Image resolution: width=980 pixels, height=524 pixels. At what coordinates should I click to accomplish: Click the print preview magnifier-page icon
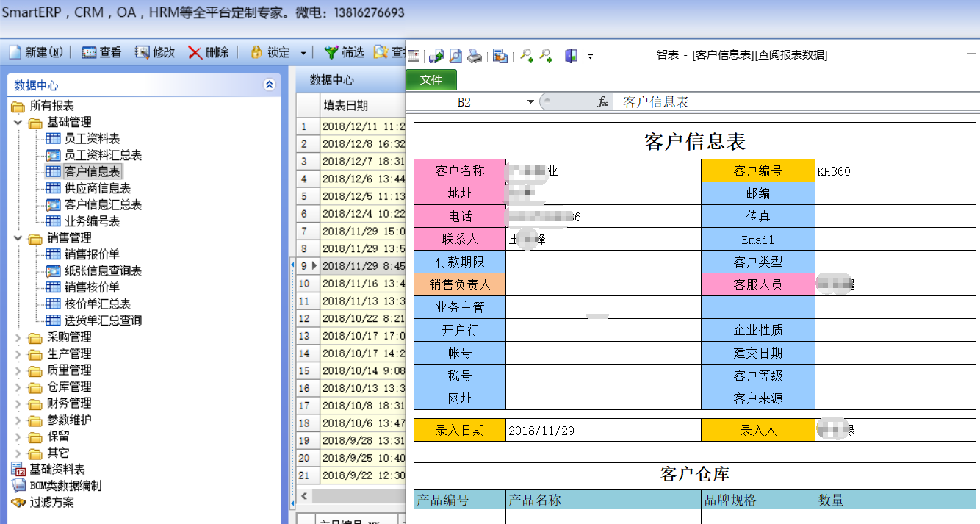tap(455, 56)
